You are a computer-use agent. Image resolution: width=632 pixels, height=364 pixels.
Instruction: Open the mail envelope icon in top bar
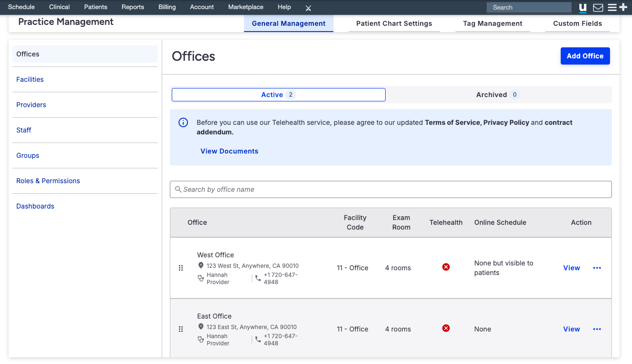[598, 8]
